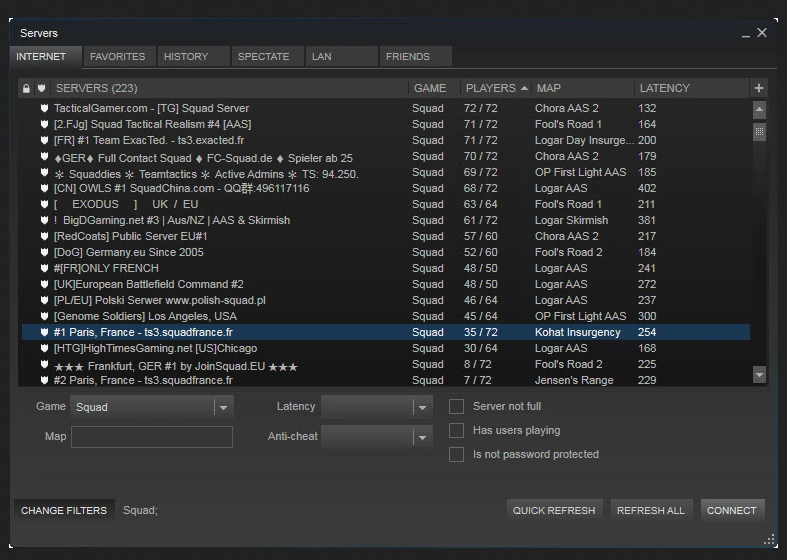This screenshot has width=787, height=560.
Task: Switch to the FRIENDS tab
Action: point(415,57)
